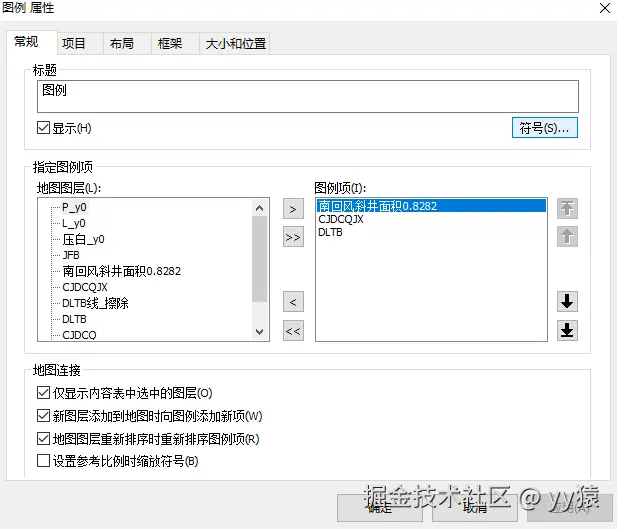The image size is (617, 529).
Task: Close the 图例 属性 dialog
Action: point(605,8)
